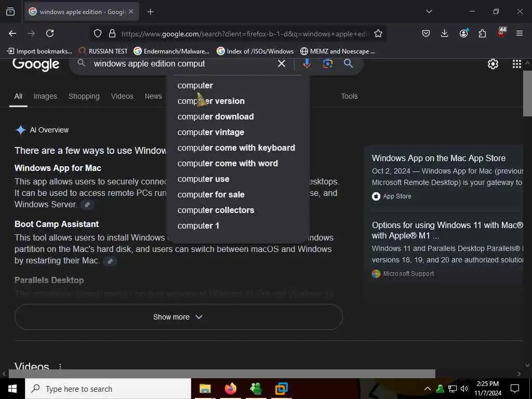Open the MEMZ and Noescape bookmark
This screenshot has height=399, width=532.
click(338, 51)
